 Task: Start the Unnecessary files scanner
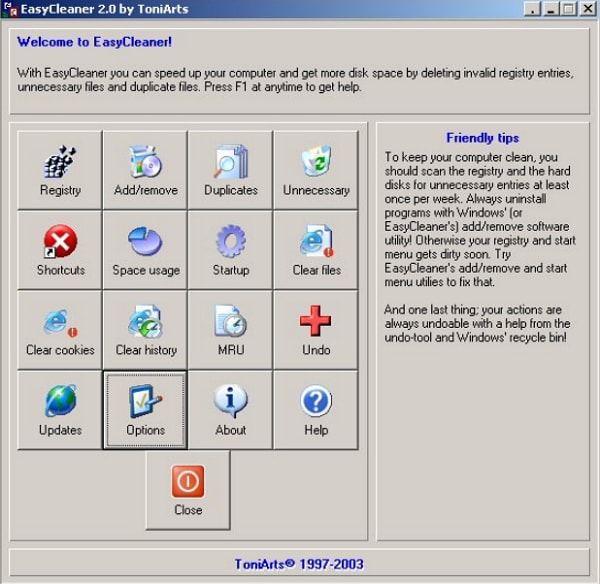(316, 170)
